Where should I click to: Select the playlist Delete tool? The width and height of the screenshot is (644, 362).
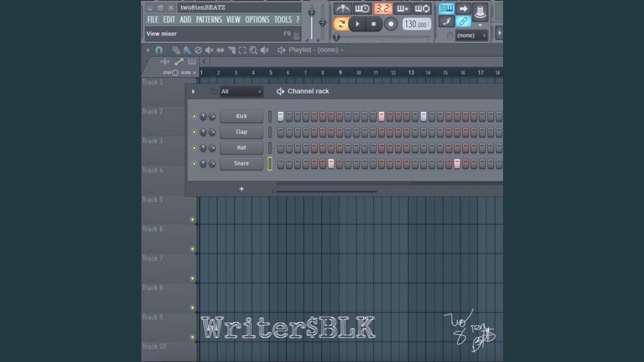coord(198,50)
